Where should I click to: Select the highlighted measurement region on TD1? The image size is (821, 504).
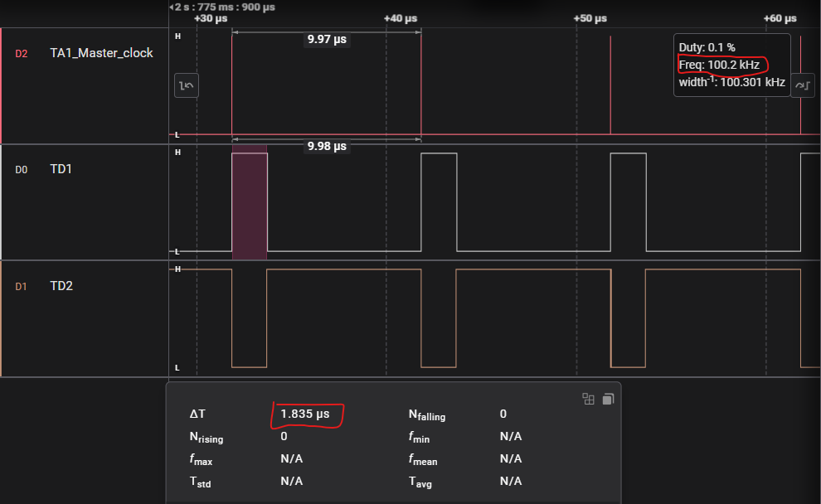coord(250,202)
